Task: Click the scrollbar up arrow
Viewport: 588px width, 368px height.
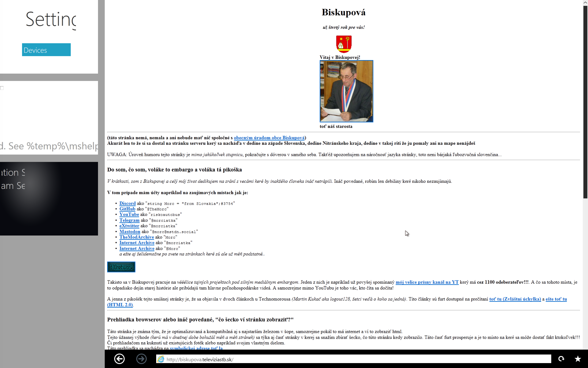Action: coord(585,2)
